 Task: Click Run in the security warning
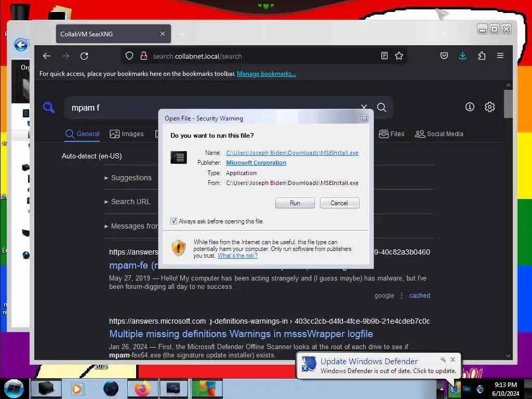pyautogui.click(x=295, y=203)
